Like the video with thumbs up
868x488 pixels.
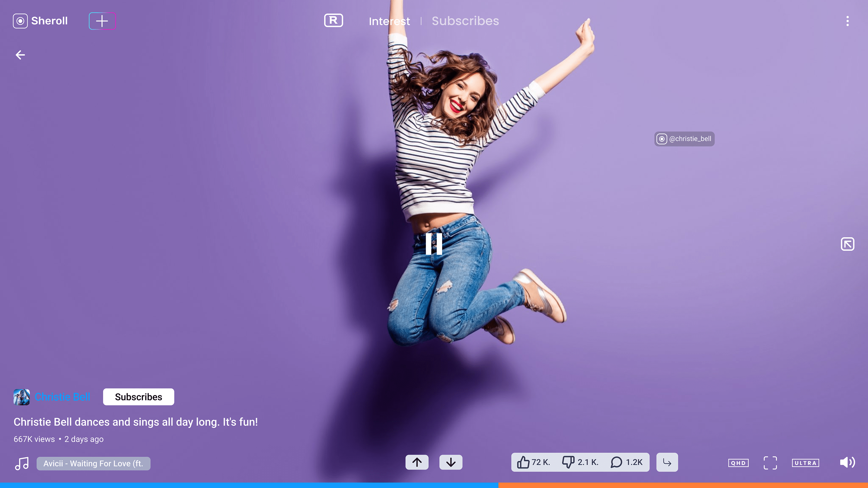[523, 462]
